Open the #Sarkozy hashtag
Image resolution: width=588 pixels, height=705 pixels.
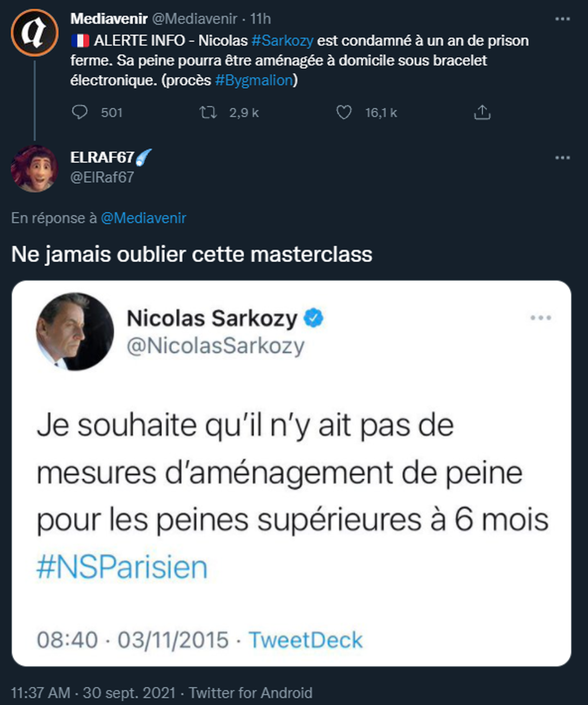click(x=282, y=41)
